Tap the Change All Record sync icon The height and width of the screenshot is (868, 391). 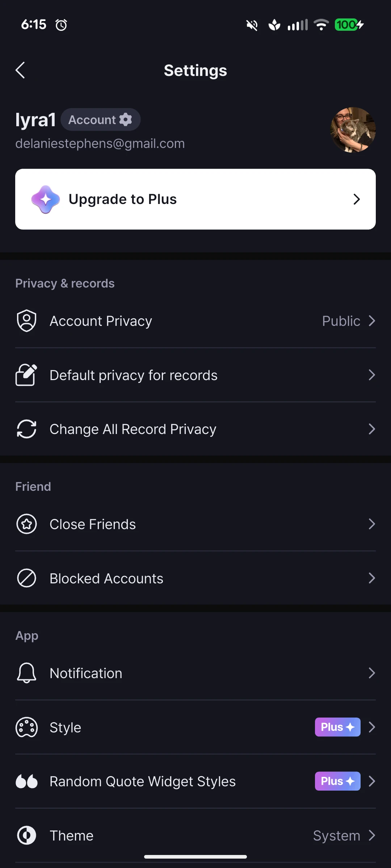click(26, 429)
